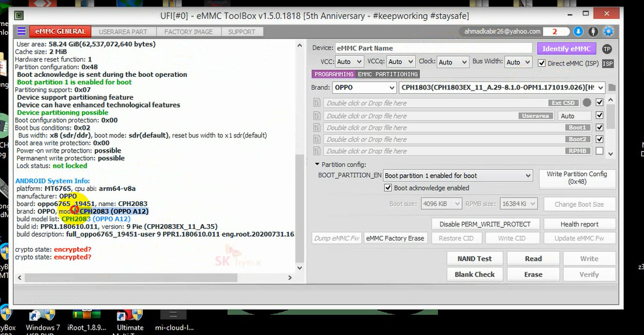Viewport: 644px width, 335px height.
Task: Click the log scroll-down arrow
Action: point(299,268)
